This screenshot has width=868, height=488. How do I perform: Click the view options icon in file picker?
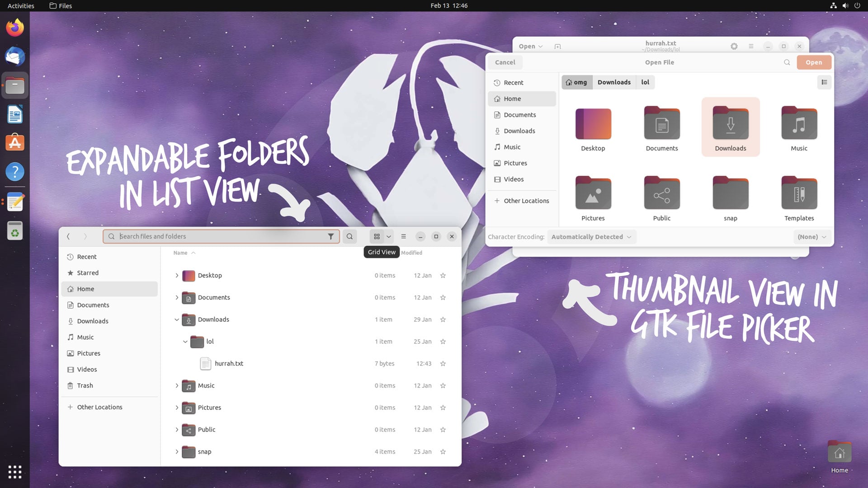point(825,82)
